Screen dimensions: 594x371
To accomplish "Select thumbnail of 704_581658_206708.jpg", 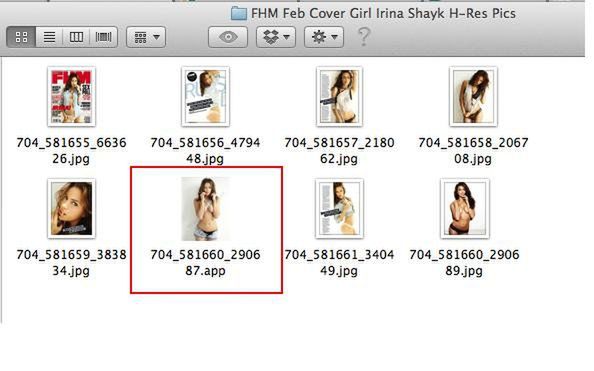I will coord(473,96).
